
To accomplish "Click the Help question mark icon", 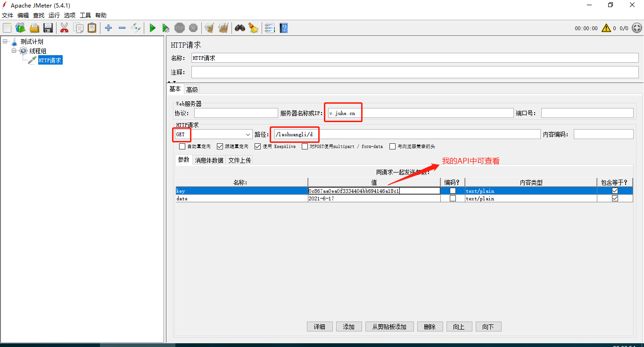I will (x=283, y=28).
